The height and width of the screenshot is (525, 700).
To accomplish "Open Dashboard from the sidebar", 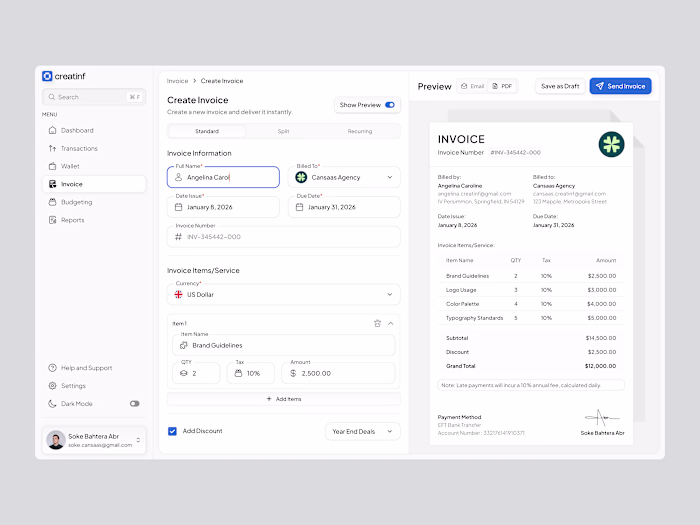I will coord(94,130).
